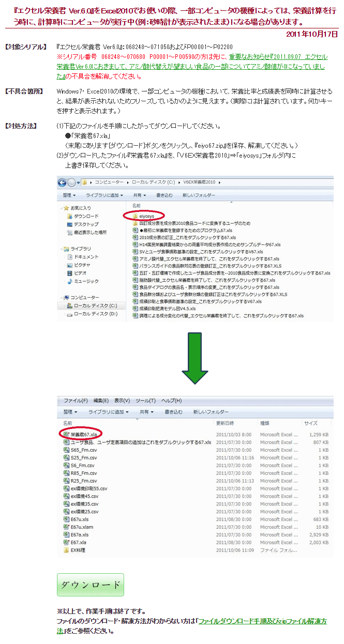Click the EX料理 folder icon
This screenshot has height=644, width=344.
(x=66, y=550)
